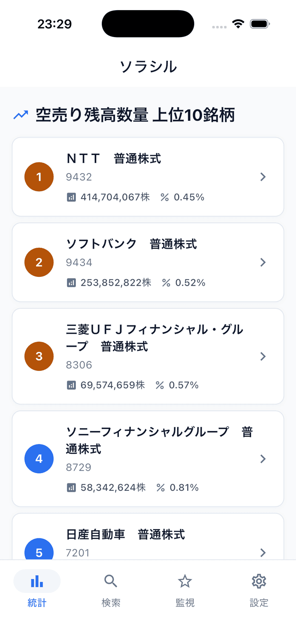Open the ソニーフィナンシャルグループ stock card
Image resolution: width=296 pixels, height=644 pixels.
148,459
